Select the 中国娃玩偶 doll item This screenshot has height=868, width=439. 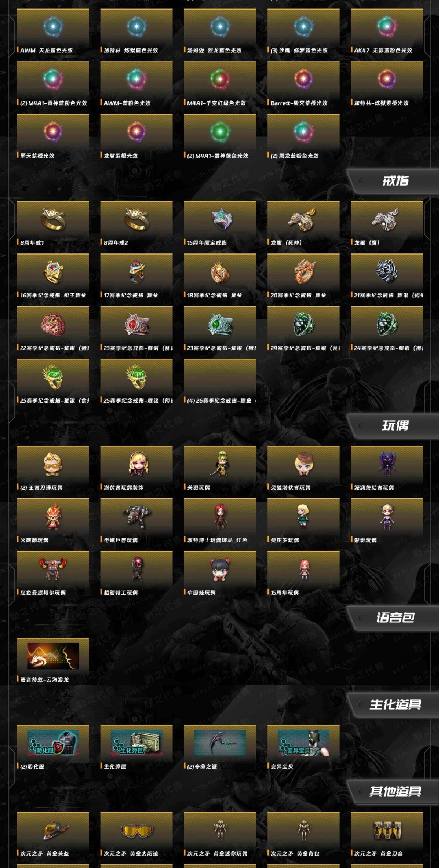[x=220, y=574]
